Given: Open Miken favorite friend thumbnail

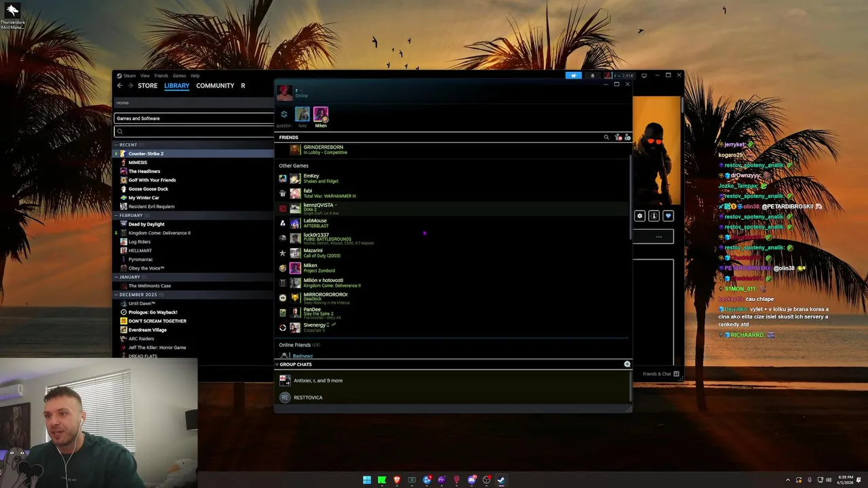Looking at the screenshot, I should [x=321, y=114].
